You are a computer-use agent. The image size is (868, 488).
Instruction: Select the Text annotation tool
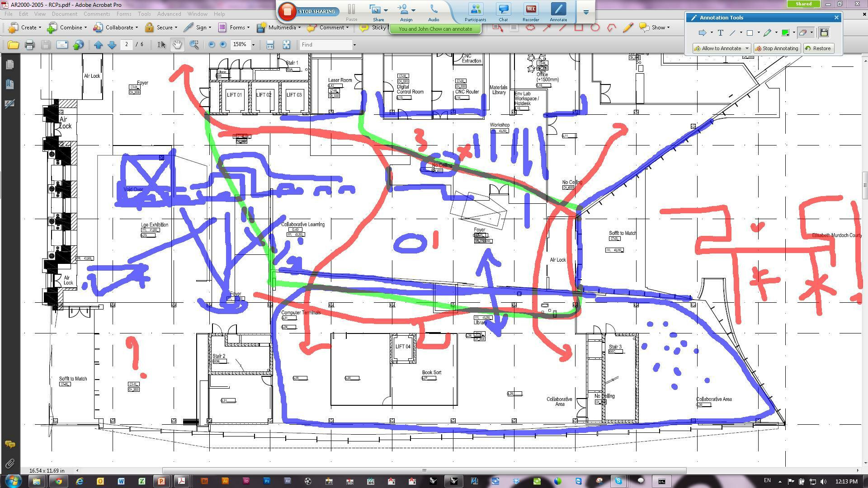coord(720,33)
